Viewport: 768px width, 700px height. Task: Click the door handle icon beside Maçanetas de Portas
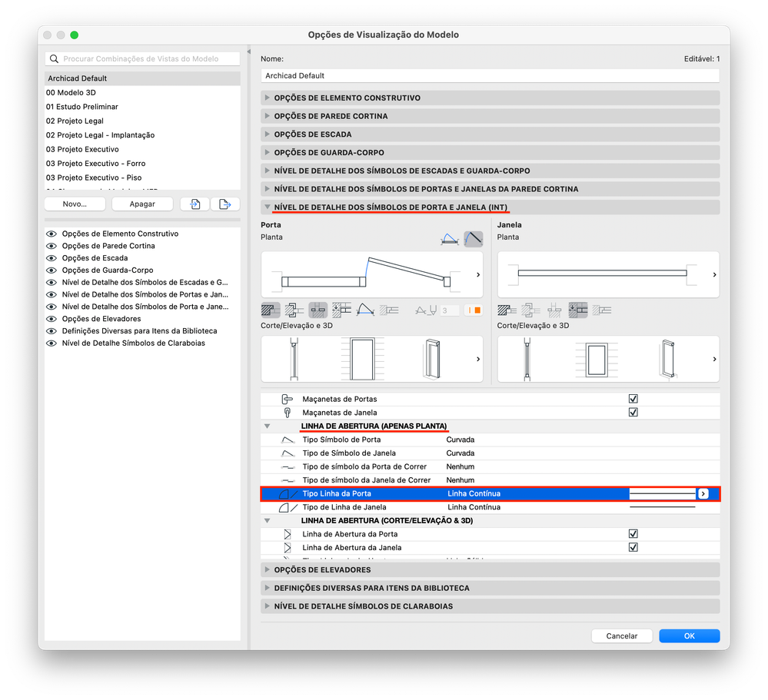click(x=287, y=399)
